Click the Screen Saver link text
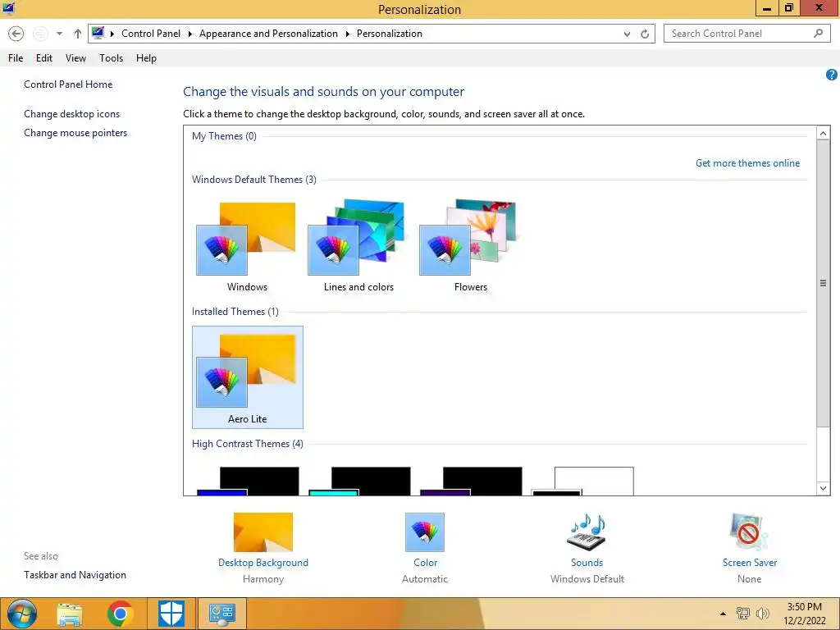The height and width of the screenshot is (630, 840). [x=750, y=563]
